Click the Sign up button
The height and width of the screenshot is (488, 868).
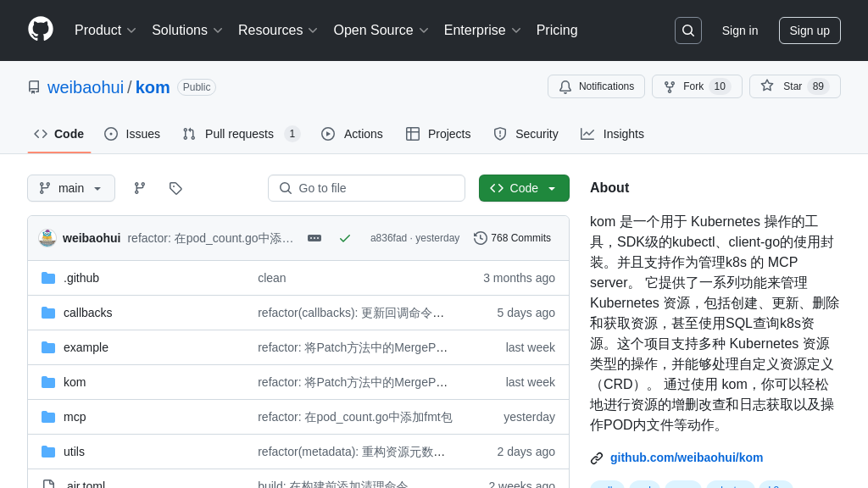(x=810, y=30)
